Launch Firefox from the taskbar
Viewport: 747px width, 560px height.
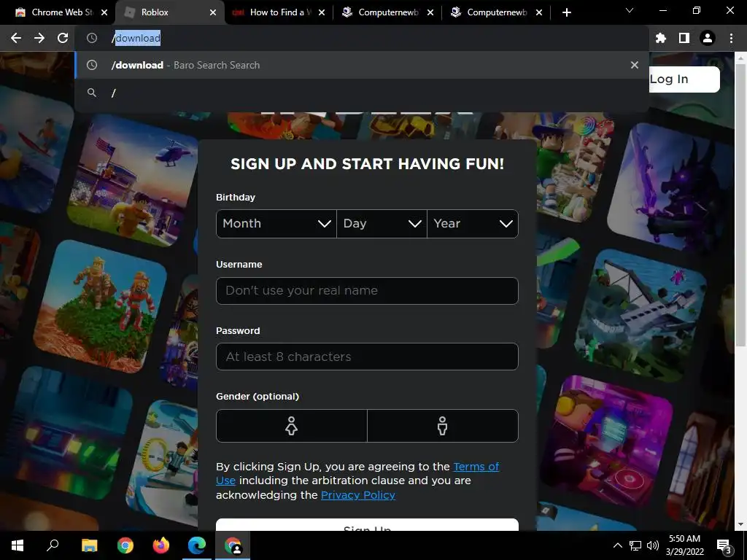[x=161, y=545]
